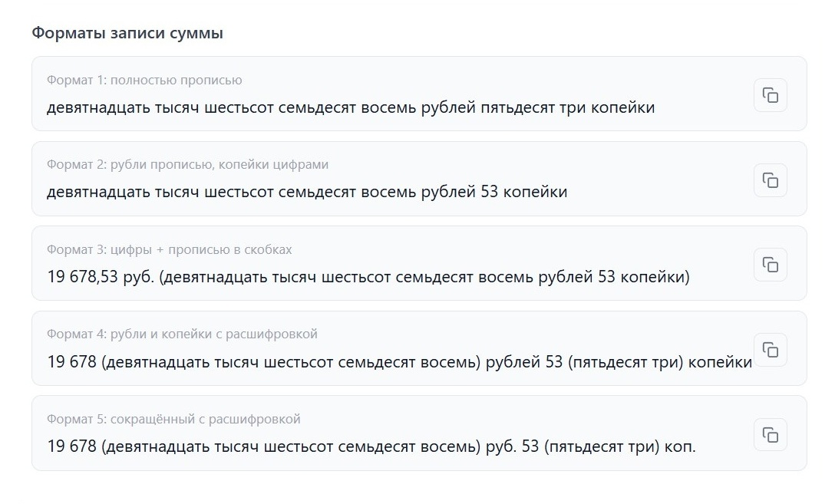Click the topmost copy icon on the page
Screen dimensions: 835x504
pos(771,94)
